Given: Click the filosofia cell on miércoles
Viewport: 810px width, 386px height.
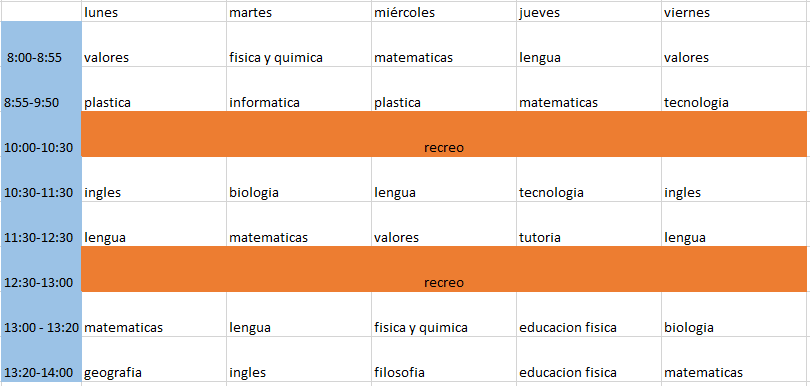Looking at the screenshot, I should tap(444, 359).
